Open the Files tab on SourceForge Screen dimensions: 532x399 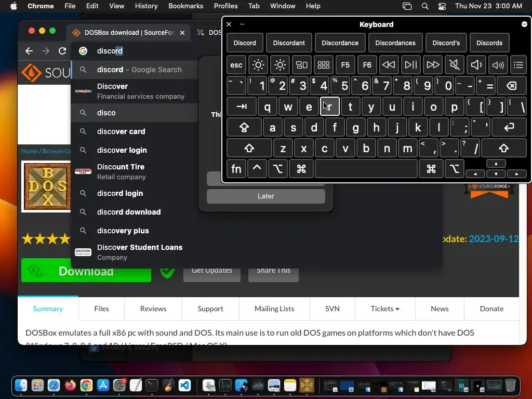point(101,309)
